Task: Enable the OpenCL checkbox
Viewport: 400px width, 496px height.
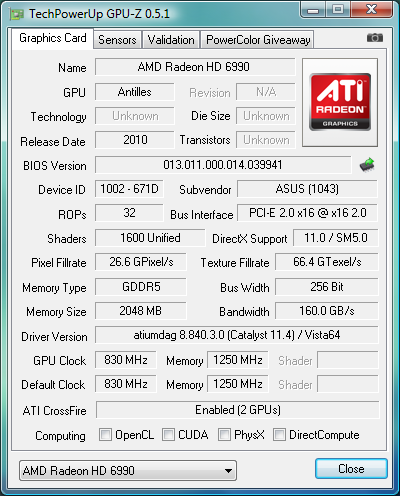Action: tap(105, 435)
